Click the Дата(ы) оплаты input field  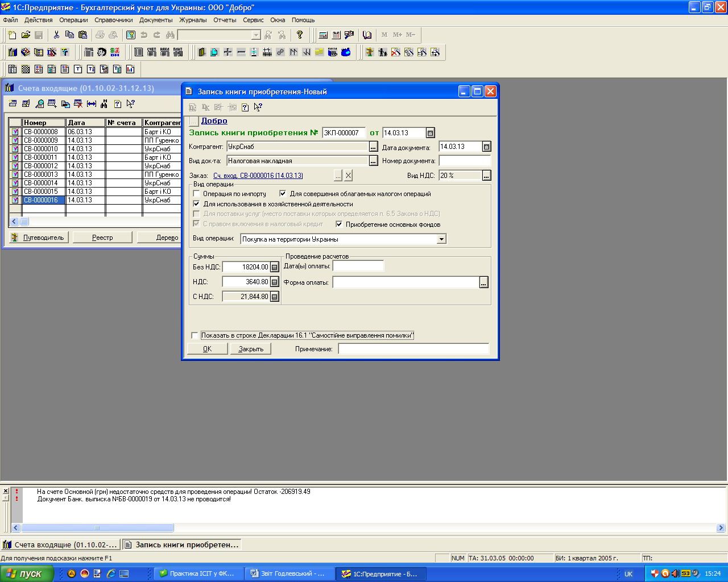[x=358, y=266]
